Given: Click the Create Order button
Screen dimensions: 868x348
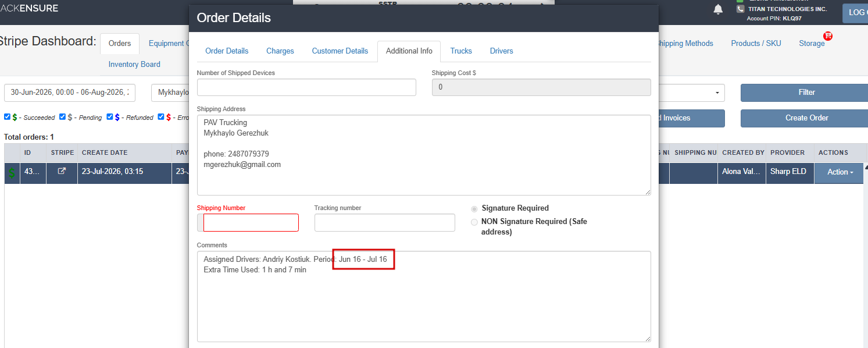Looking at the screenshot, I should tap(804, 118).
